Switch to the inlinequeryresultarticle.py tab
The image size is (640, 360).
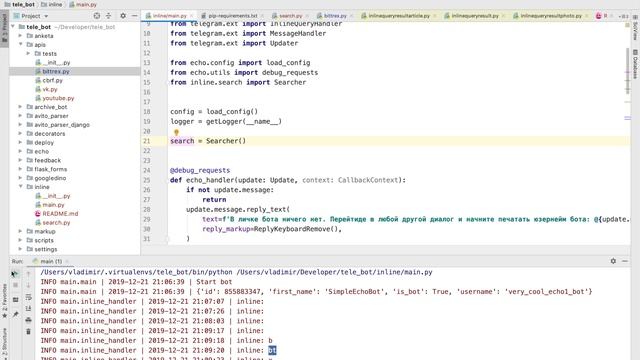tap(399, 16)
